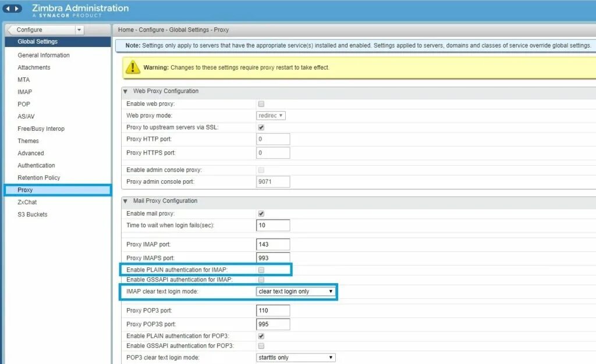Toggle Enable mail proxy checkbox
This screenshot has width=596, height=364.
coord(261,213)
